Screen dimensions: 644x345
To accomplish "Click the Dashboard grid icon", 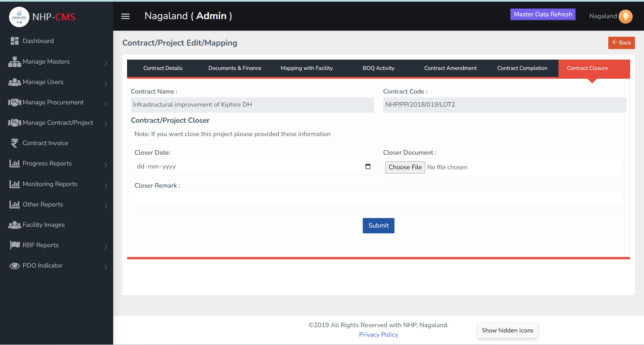I will pos(15,41).
